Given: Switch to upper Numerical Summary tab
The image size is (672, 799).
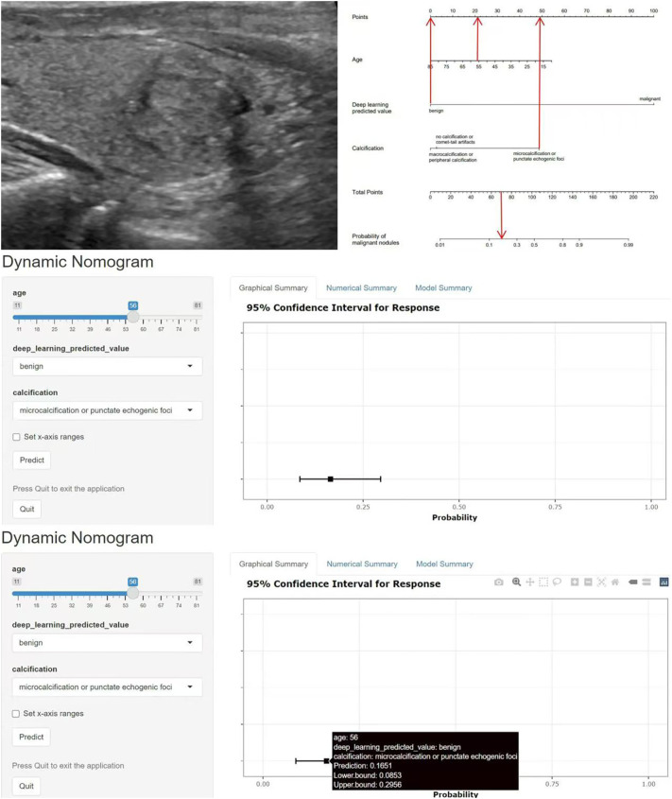Looking at the screenshot, I should click(361, 287).
